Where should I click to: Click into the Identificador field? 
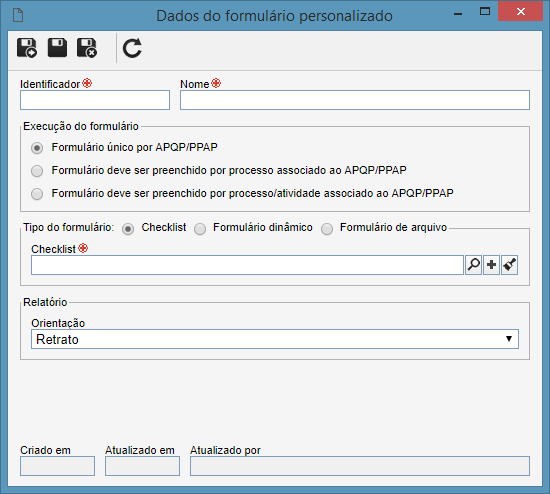point(95,100)
